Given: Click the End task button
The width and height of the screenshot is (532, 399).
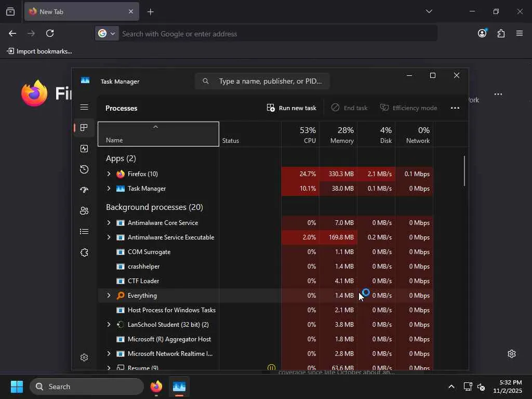Looking at the screenshot, I should 349,108.
